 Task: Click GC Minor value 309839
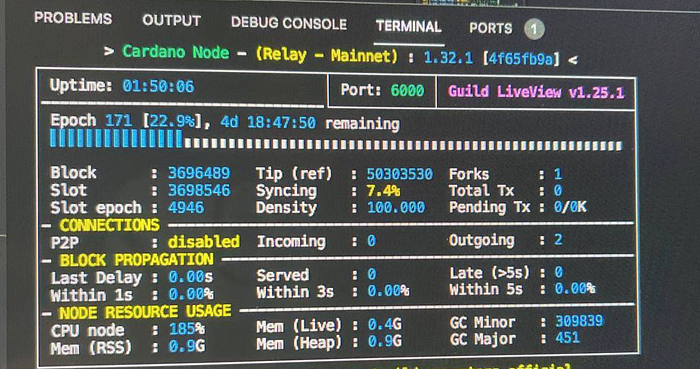579,321
